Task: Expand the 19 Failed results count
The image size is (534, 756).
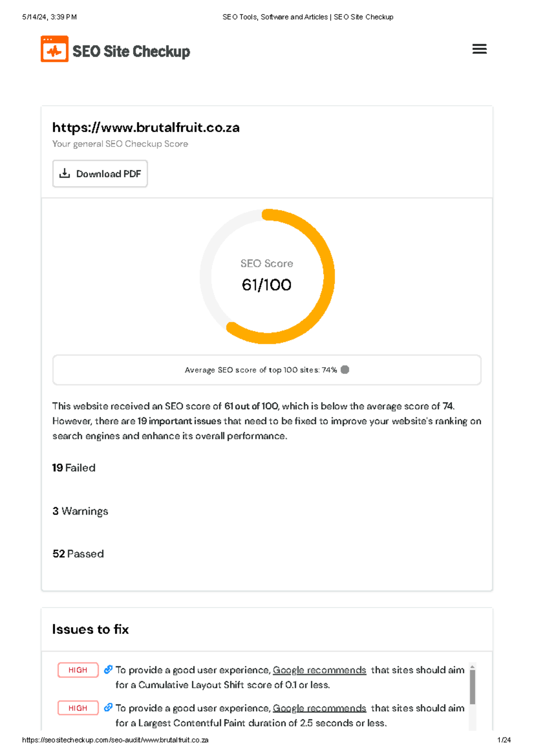Action: 73,468
